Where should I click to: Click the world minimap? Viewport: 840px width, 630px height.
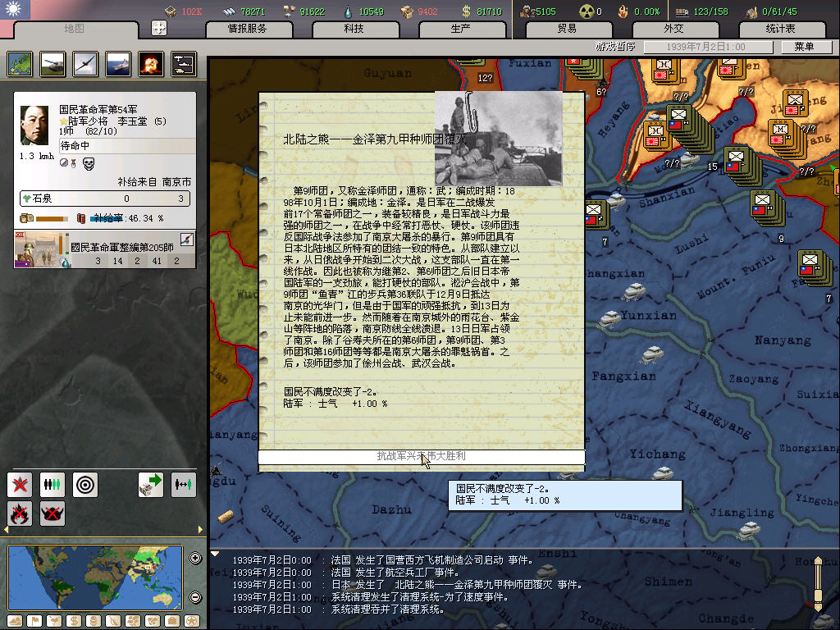[95, 577]
